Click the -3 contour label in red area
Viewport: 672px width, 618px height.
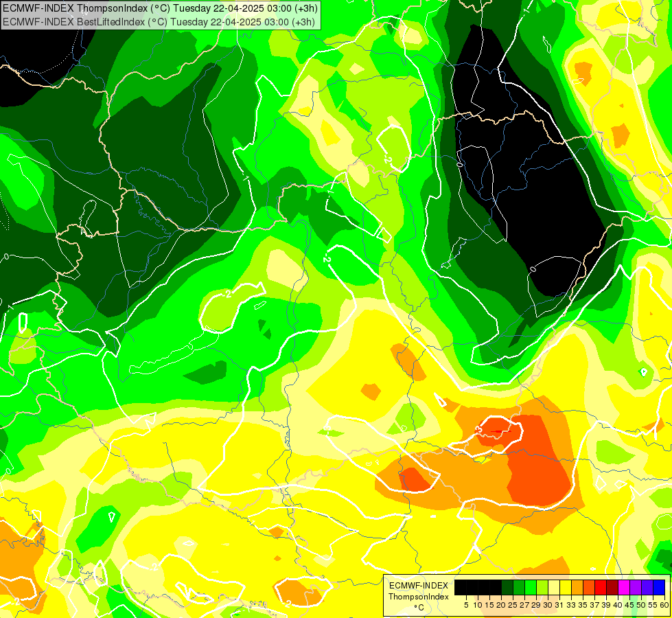pyautogui.click(x=479, y=429)
